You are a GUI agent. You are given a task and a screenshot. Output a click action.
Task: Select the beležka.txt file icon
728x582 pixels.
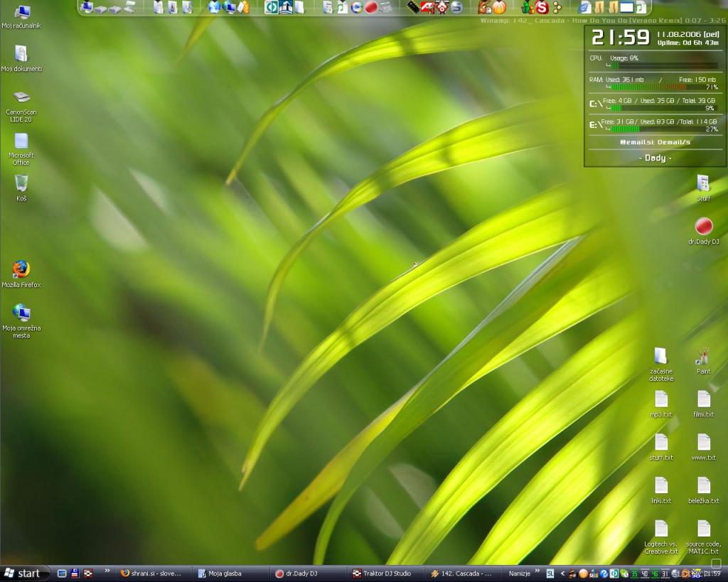[703, 490]
